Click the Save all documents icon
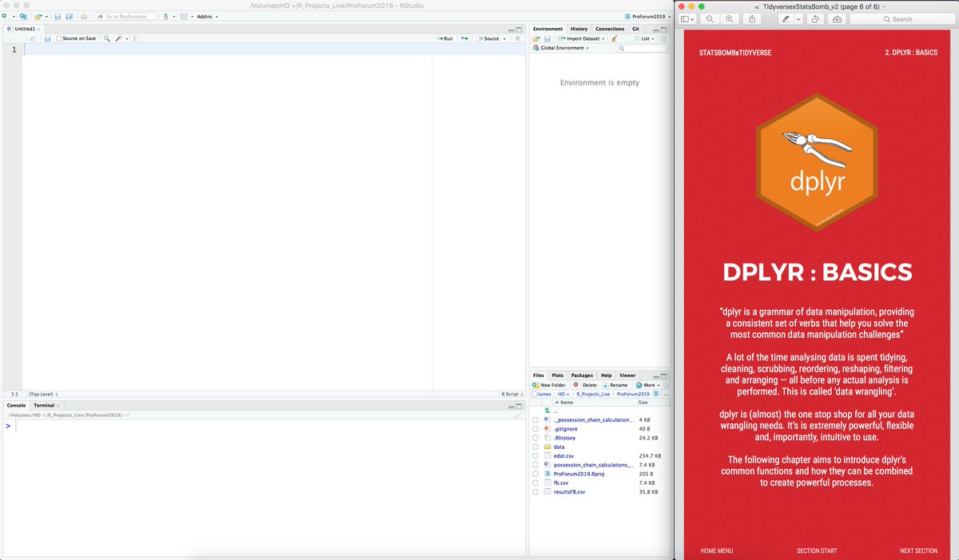 click(70, 16)
